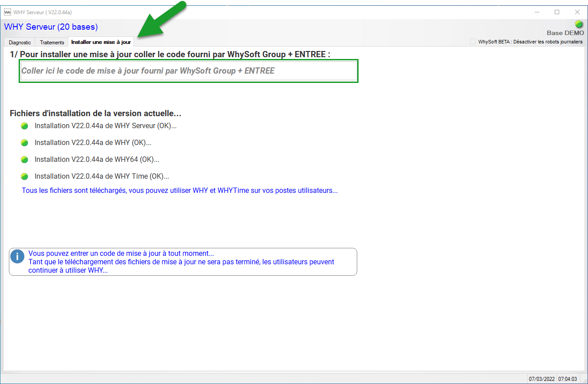Select 'Installation V22.0.44a de WHY Serveur (OK)' text
Screen dimensions: 588x384
pos(106,126)
